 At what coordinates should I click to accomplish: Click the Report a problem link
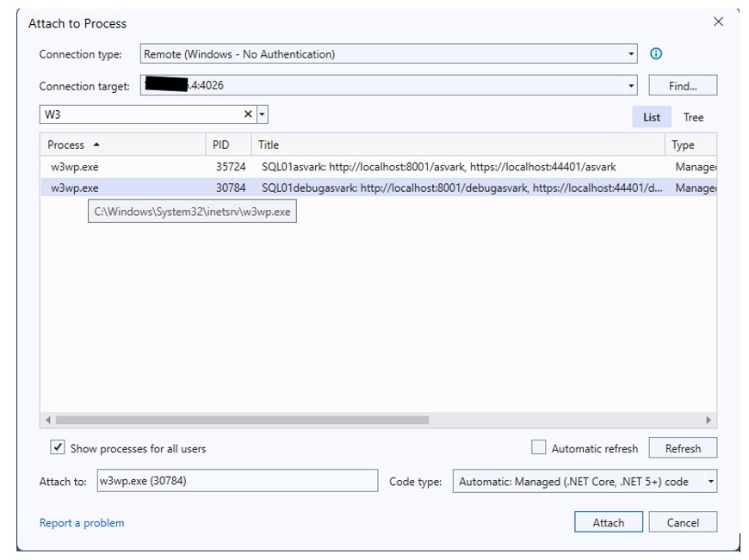point(82,523)
